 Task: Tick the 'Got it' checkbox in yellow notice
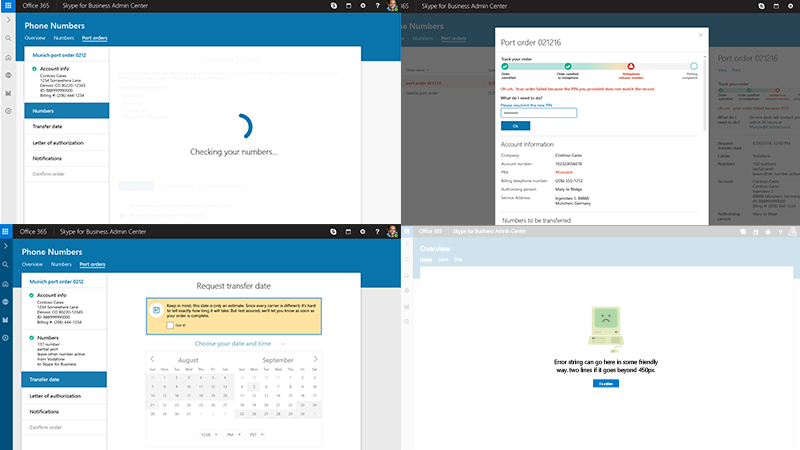pos(170,325)
